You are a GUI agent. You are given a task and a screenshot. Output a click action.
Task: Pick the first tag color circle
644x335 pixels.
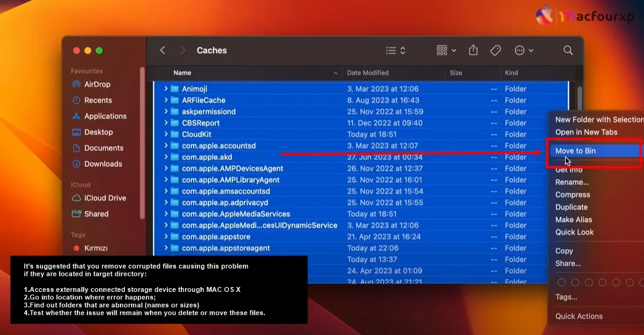tap(562, 283)
